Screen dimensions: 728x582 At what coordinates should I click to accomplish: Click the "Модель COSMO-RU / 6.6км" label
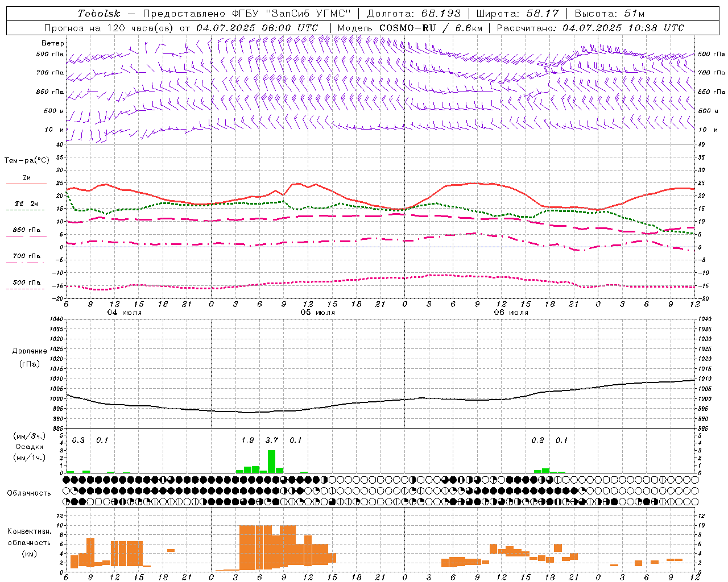pos(409,28)
